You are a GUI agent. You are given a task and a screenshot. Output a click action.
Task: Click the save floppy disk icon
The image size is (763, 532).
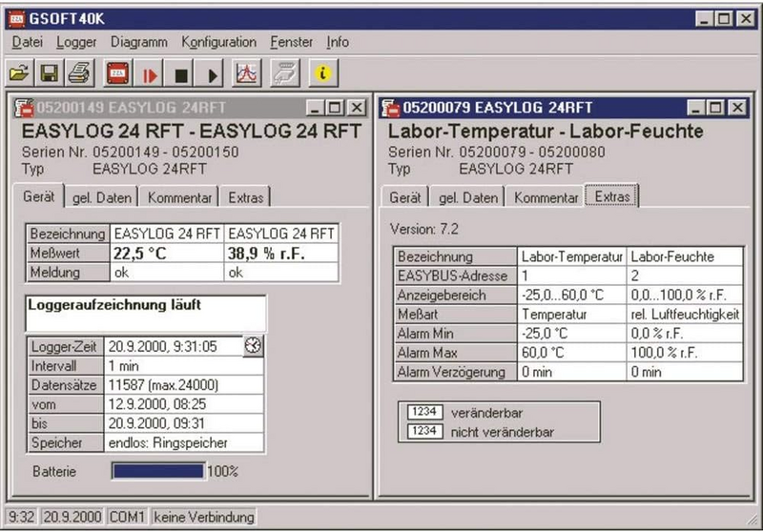50,72
